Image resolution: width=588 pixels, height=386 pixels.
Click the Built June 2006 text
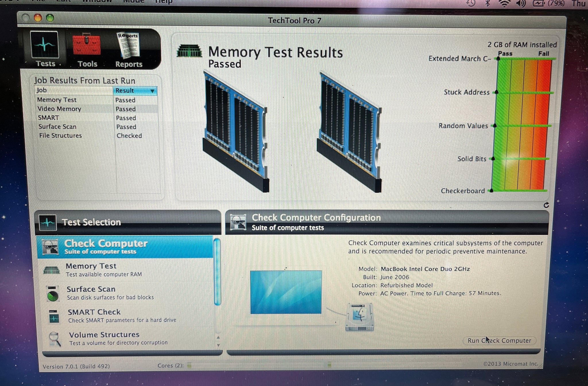(x=386, y=277)
